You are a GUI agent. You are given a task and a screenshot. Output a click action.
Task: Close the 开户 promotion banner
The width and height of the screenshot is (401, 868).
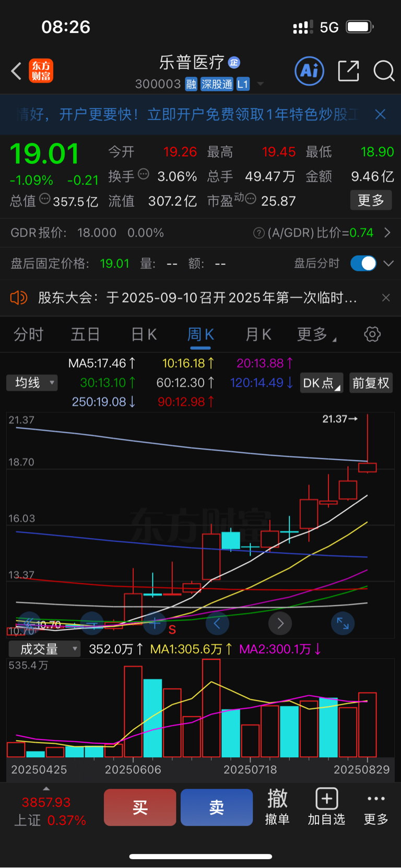pos(380,114)
